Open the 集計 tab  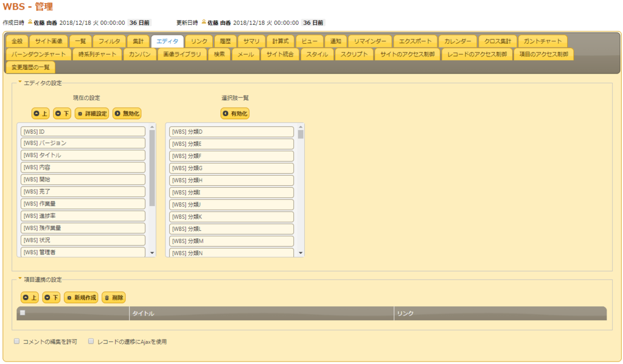138,41
